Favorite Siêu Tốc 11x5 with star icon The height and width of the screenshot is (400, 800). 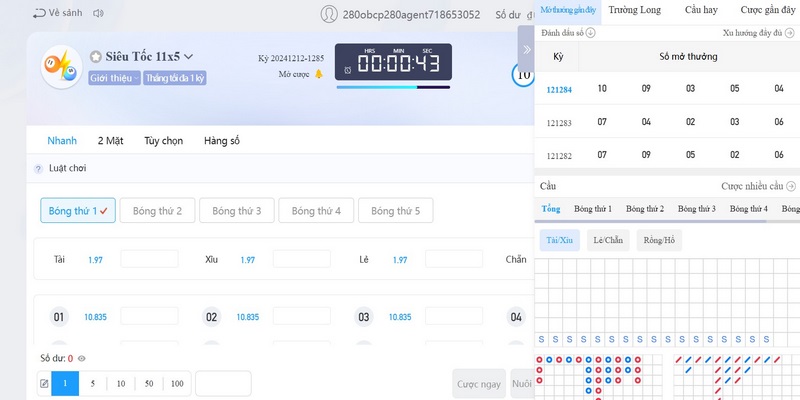pos(96,57)
